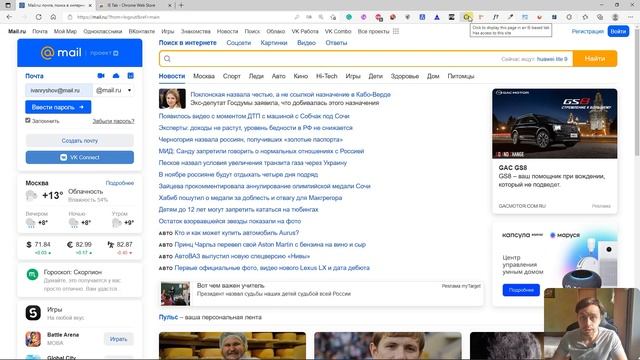
Task: Open the Ответы search category
Action: coord(336,43)
